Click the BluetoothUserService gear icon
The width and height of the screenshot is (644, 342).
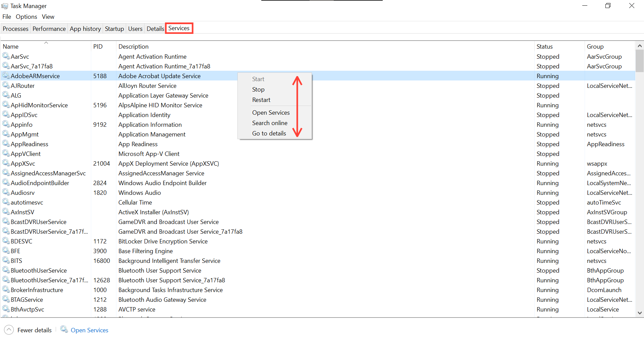click(6, 270)
